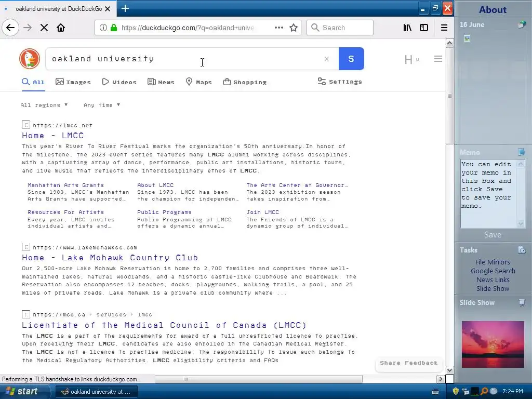Image resolution: width=532 pixels, height=399 pixels.
Task: Open a new browser tab
Action: click(x=125, y=8)
